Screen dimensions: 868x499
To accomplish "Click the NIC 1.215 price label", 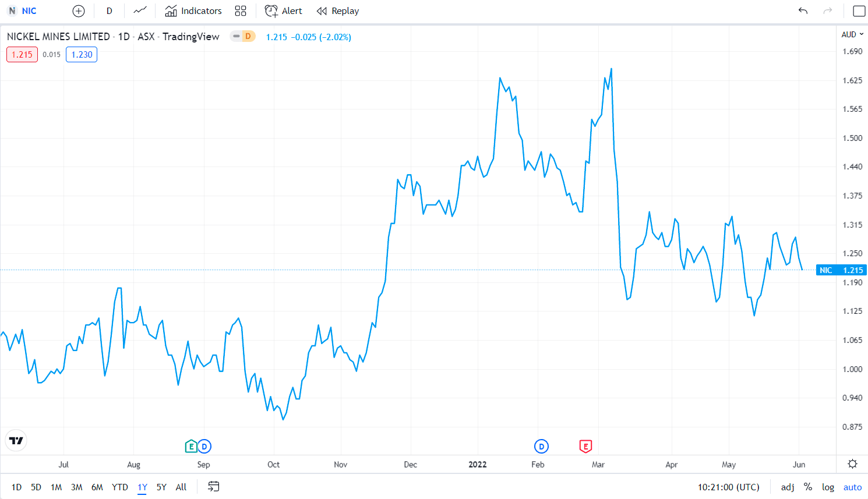I will 841,270.
